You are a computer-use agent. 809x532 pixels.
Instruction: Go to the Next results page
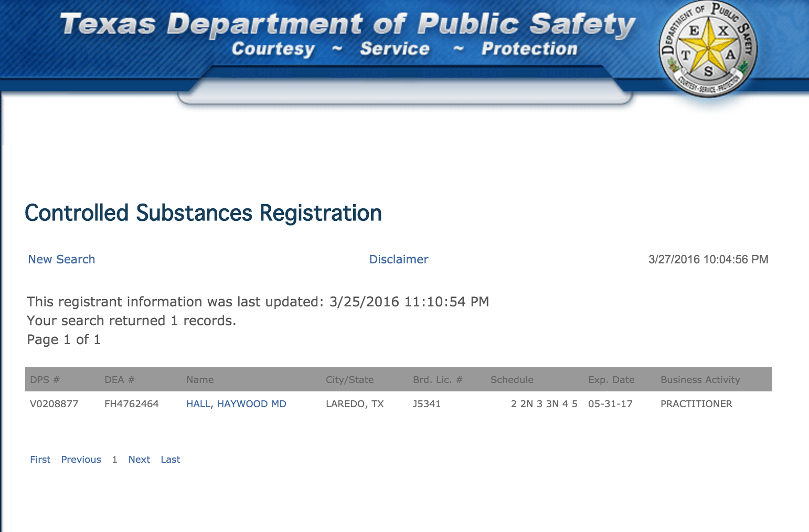click(x=139, y=460)
